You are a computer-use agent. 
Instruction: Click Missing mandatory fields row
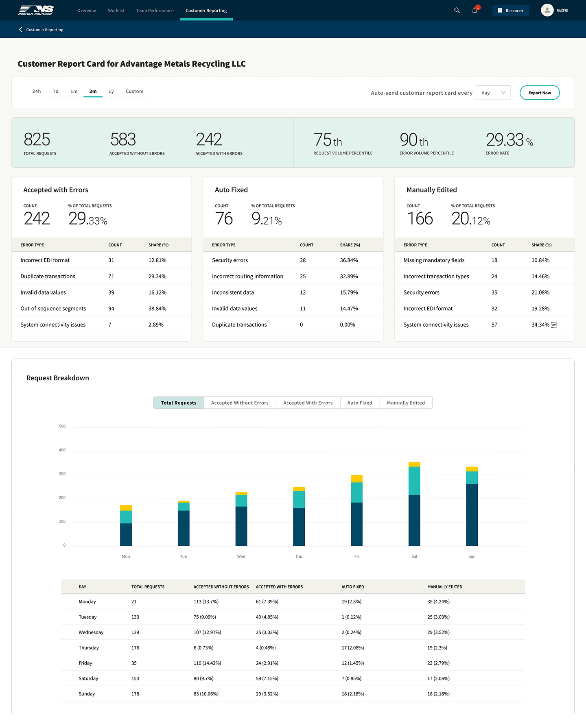(485, 260)
